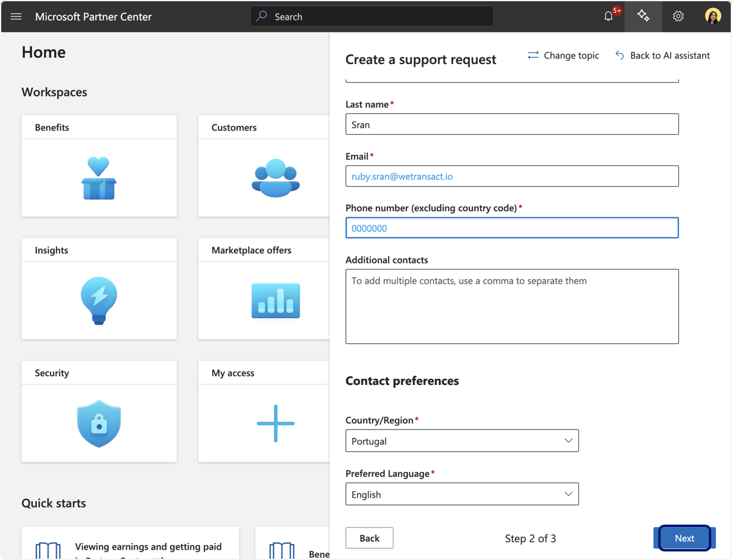Focus the top Search box

372,16
